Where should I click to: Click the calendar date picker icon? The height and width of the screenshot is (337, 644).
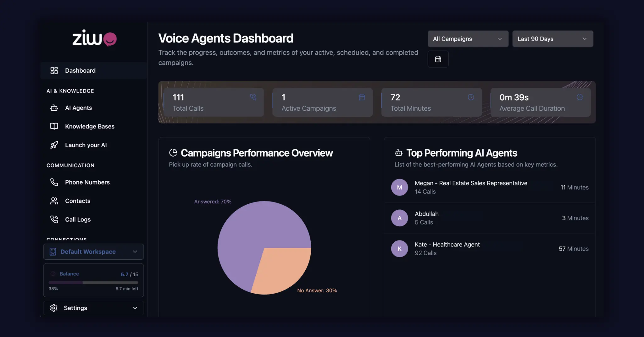pyautogui.click(x=438, y=59)
